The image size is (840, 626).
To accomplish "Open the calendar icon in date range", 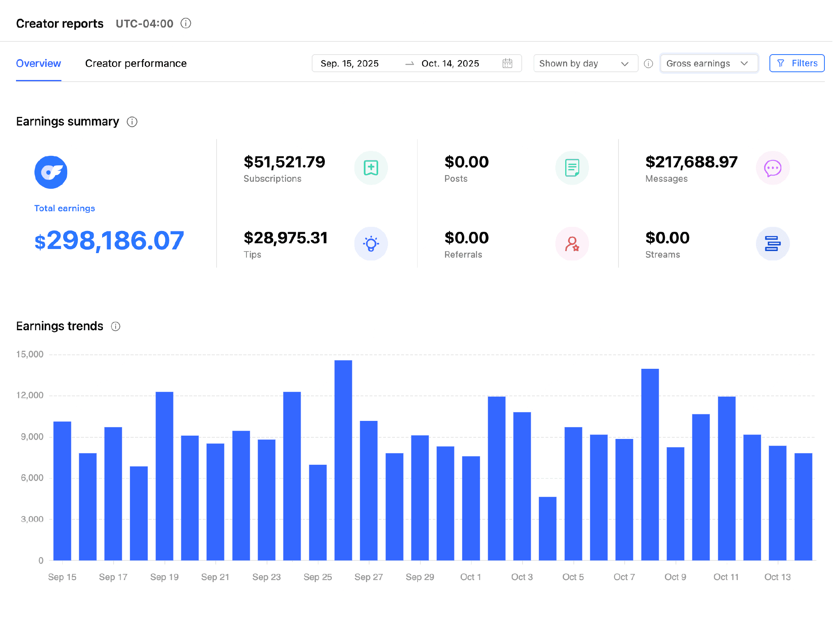I will 507,64.
